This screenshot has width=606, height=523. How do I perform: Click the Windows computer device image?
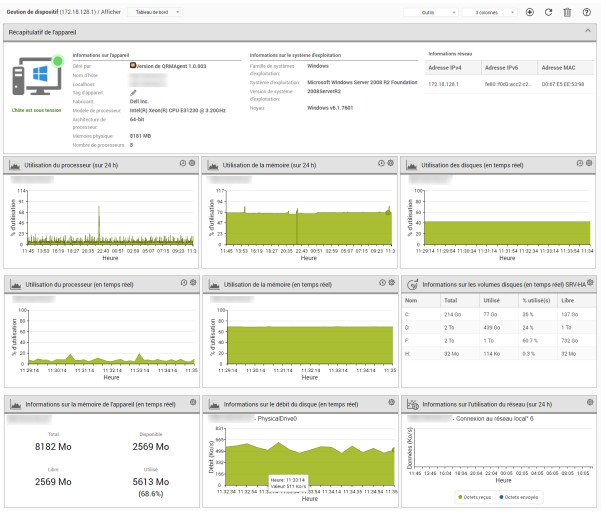(39, 77)
